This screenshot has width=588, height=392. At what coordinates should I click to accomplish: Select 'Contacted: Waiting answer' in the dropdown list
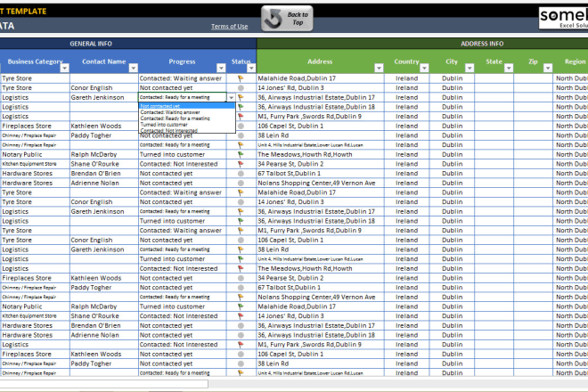point(187,112)
